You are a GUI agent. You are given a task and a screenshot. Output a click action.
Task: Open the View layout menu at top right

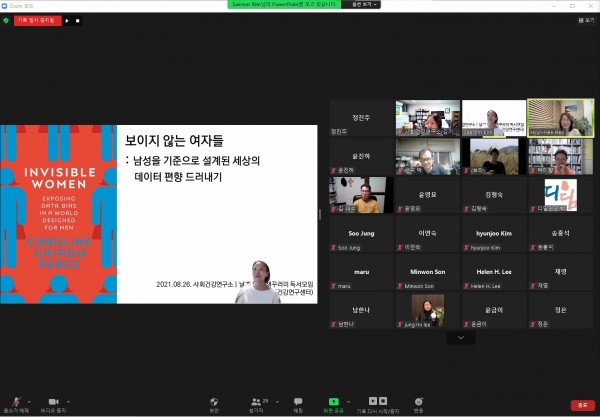[x=586, y=20]
